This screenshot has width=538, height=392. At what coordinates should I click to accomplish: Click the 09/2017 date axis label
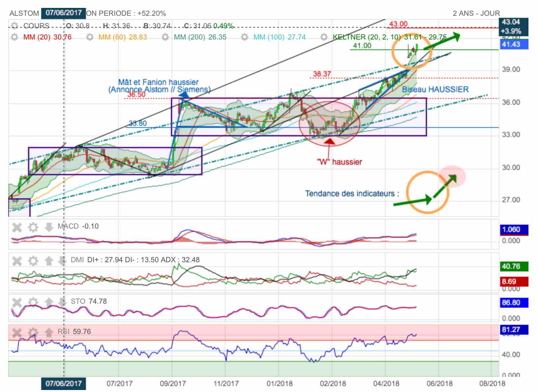[x=172, y=384]
